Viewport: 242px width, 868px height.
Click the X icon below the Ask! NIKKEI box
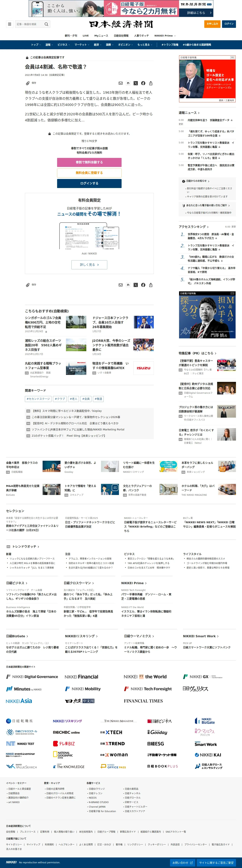coord(136,285)
